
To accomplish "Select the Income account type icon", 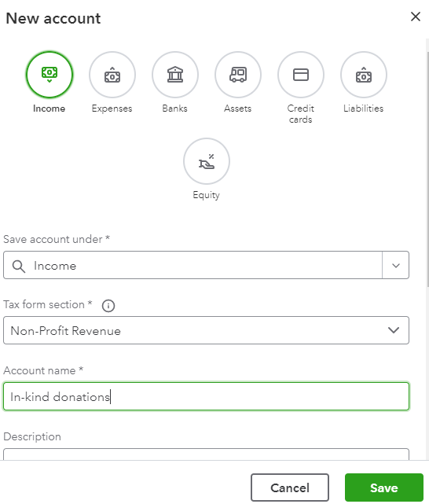I will pos(49,75).
